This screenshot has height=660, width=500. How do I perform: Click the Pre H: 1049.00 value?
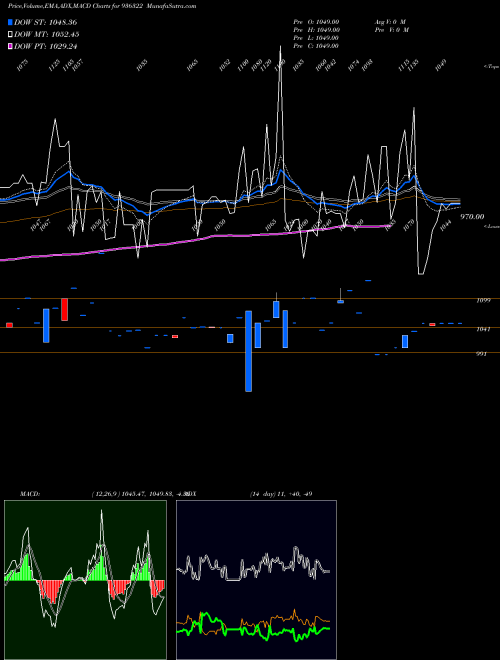coord(316,30)
